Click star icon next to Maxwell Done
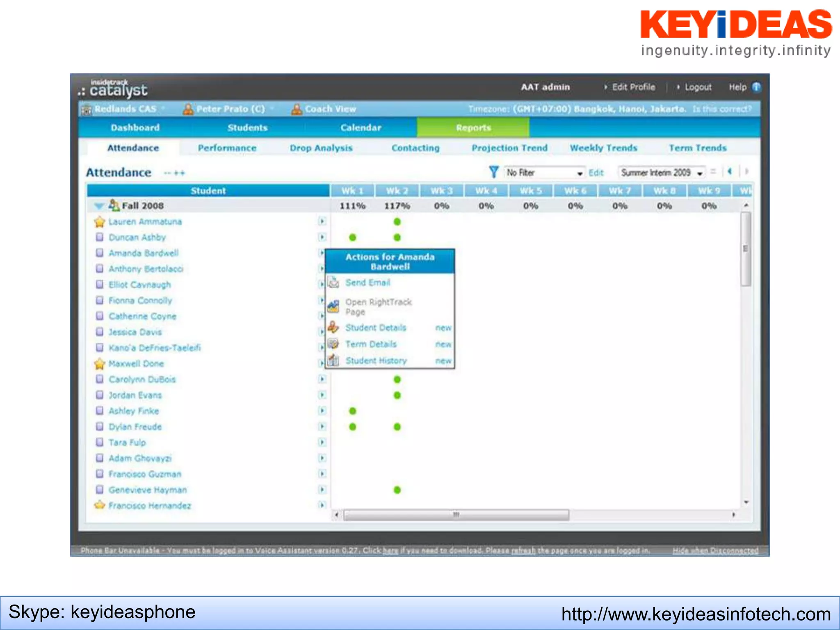The height and width of the screenshot is (630, 840). click(99, 364)
